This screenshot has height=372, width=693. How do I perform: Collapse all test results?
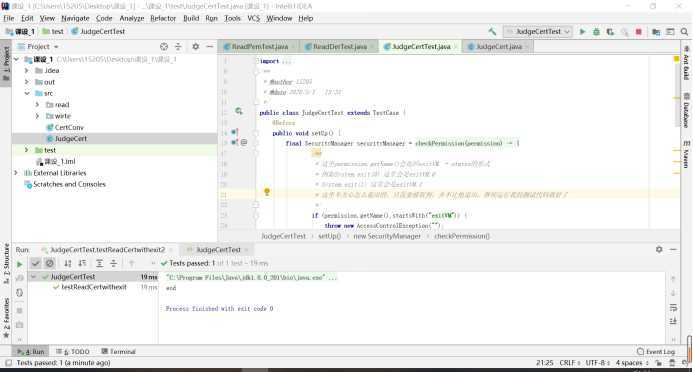pos(114,263)
